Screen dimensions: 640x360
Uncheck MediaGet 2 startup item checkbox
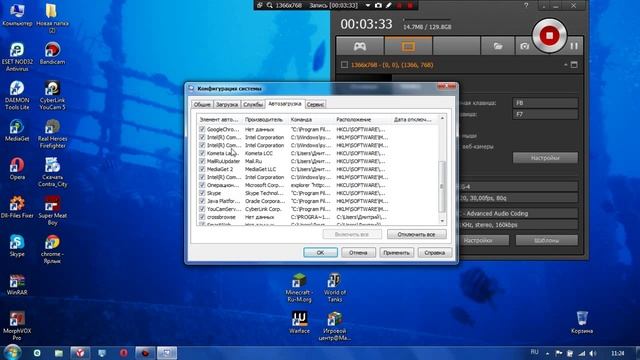pos(202,169)
